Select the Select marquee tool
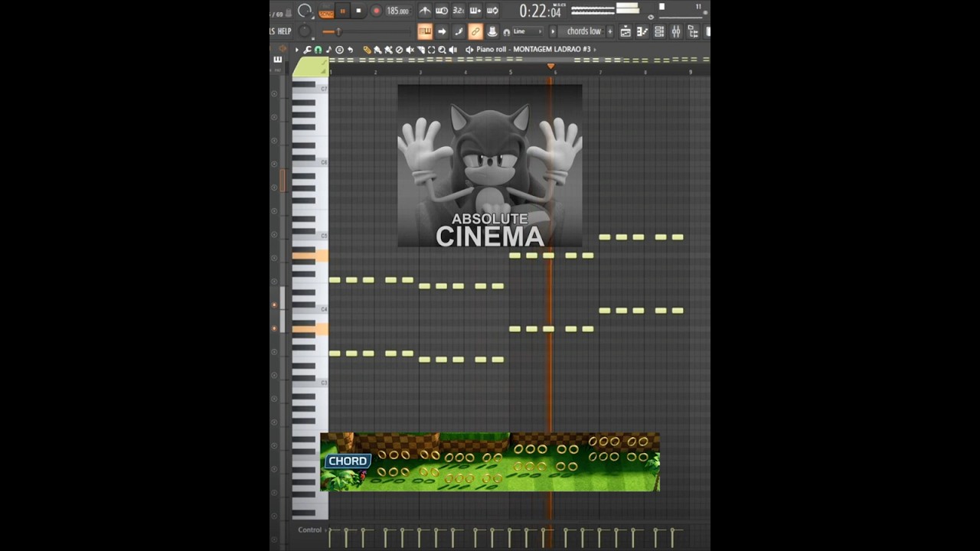 431,50
